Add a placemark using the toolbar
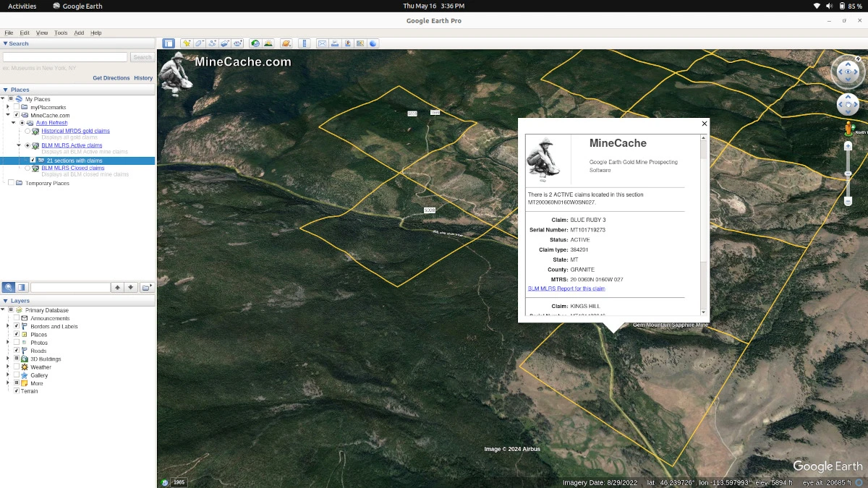This screenshot has width=868, height=488. [186, 43]
